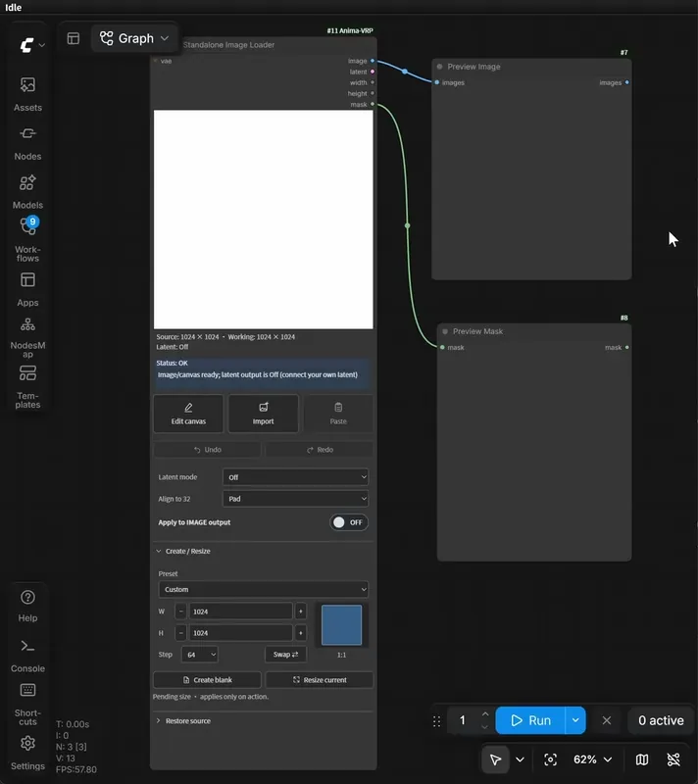698x784 pixels.
Task: Click the images input slot on Preview Image
Action: click(x=437, y=82)
